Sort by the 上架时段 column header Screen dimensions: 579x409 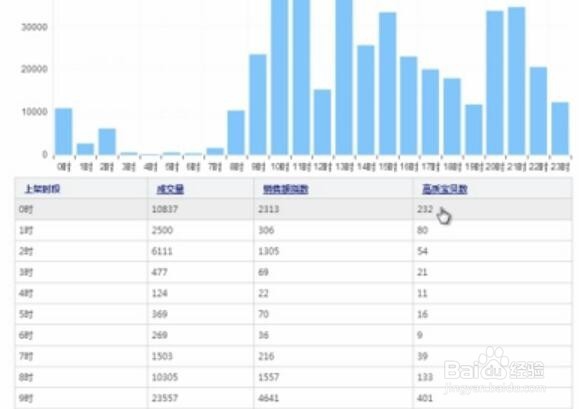pos(42,189)
